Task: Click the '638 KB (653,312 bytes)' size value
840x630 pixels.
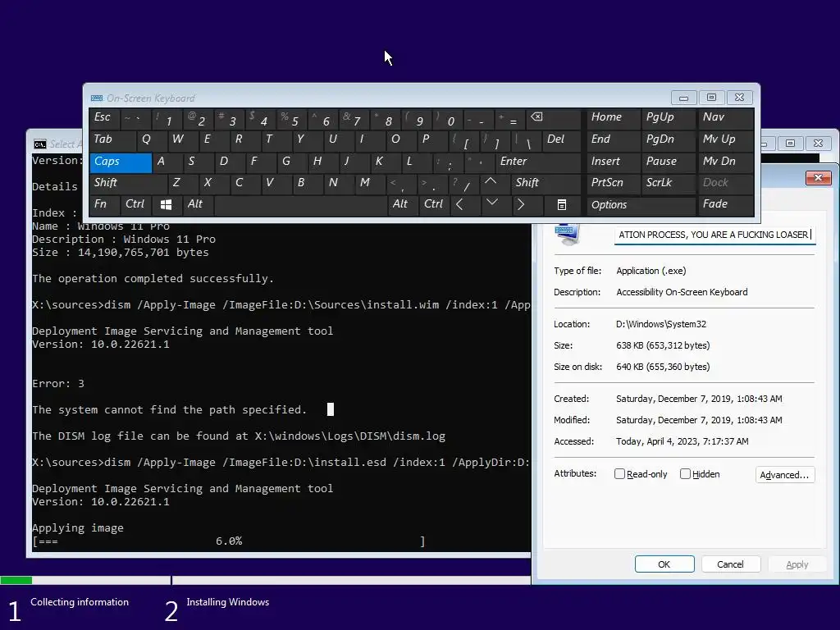Action: coord(663,345)
